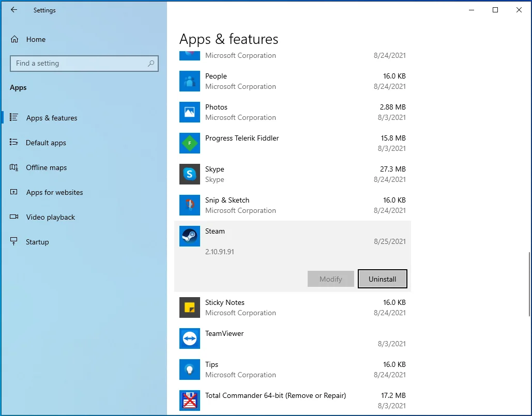Click the 27.3 MB Skype size
The height and width of the screenshot is (416, 532).
coord(392,169)
